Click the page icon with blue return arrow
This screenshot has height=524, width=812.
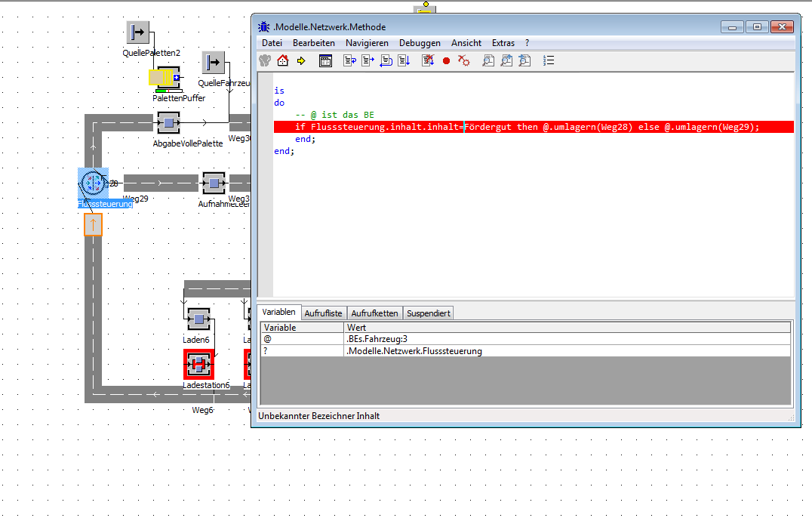[350, 60]
